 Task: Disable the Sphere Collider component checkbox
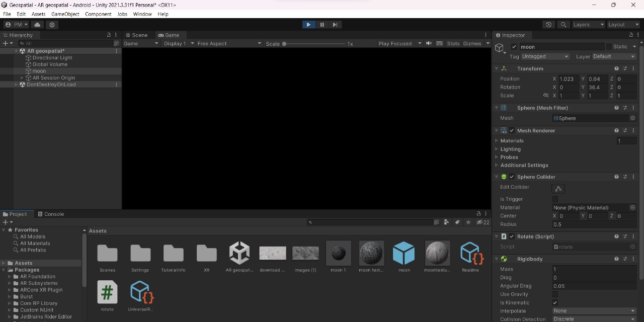[x=512, y=177]
